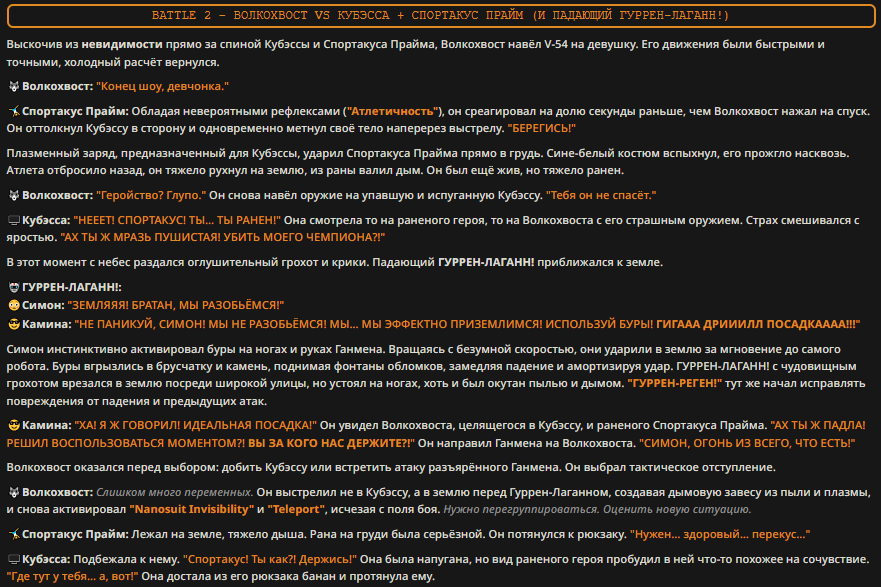The width and height of the screenshot is (881, 587).
Task: Click the wolf icon before "Геройство? Глупо."
Action: tap(14, 195)
